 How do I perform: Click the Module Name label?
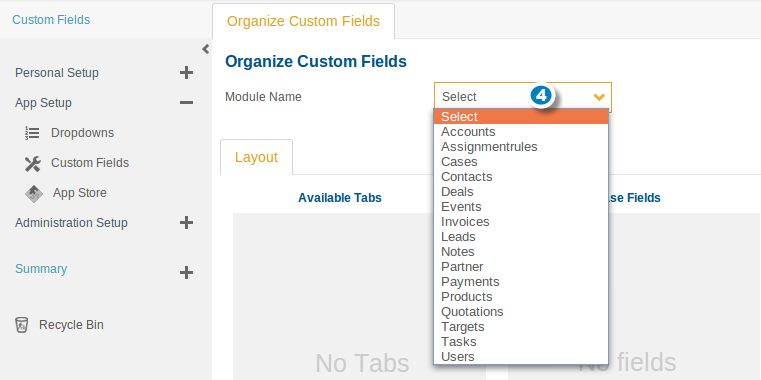click(264, 97)
